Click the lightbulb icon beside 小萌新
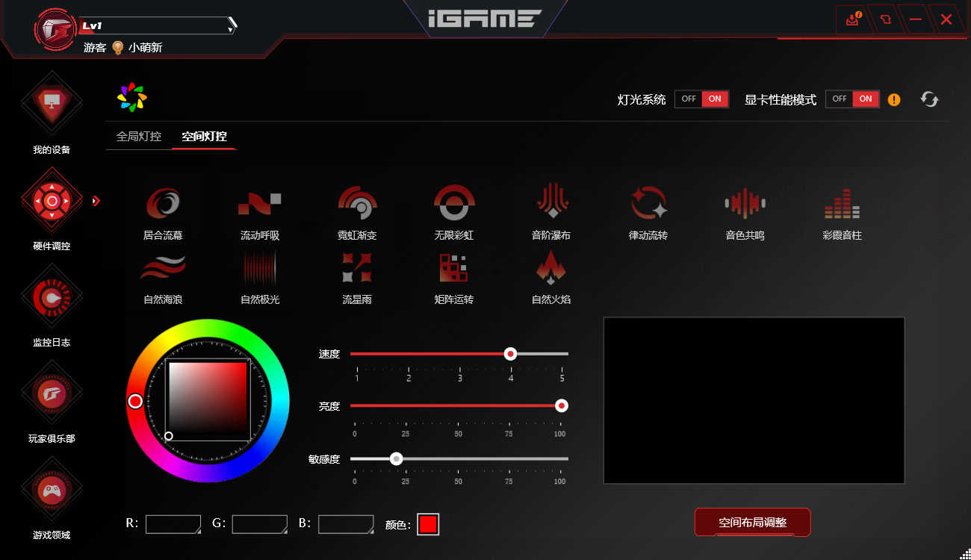971x560 pixels. [117, 47]
